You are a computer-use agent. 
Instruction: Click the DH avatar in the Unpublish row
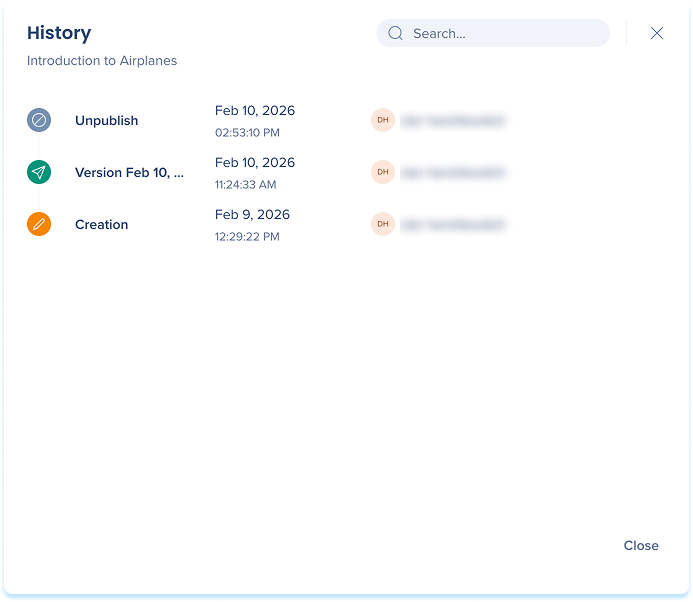pos(382,120)
